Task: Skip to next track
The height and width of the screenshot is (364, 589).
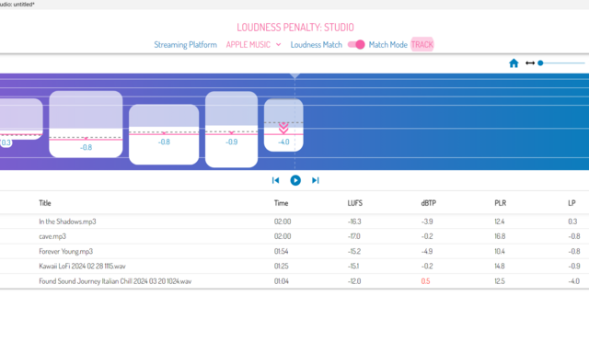Action: coord(316,180)
